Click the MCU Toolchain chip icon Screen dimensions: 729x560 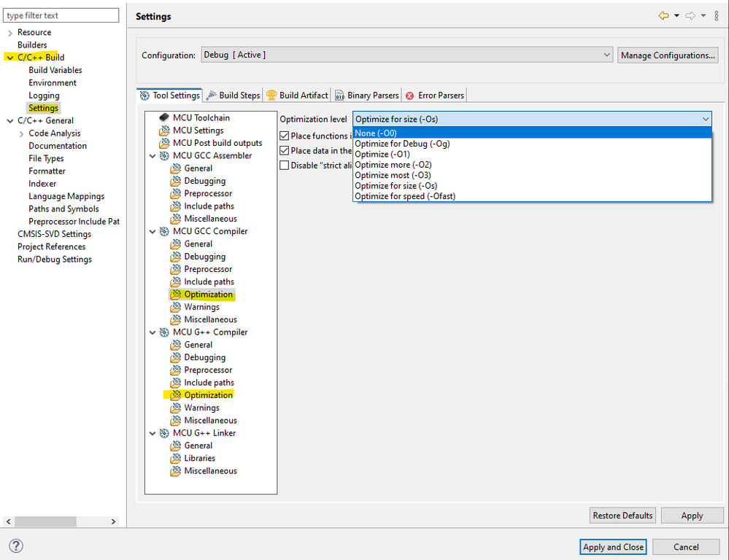point(164,117)
